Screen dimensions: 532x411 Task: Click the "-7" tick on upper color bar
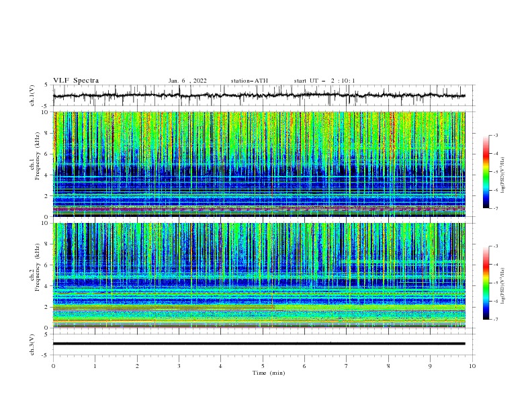click(x=495, y=208)
